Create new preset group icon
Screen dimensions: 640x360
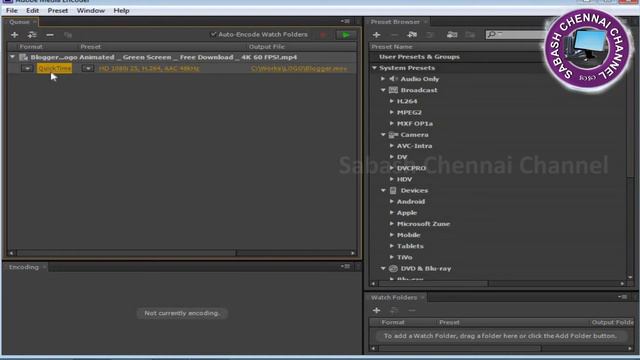pos(412,35)
